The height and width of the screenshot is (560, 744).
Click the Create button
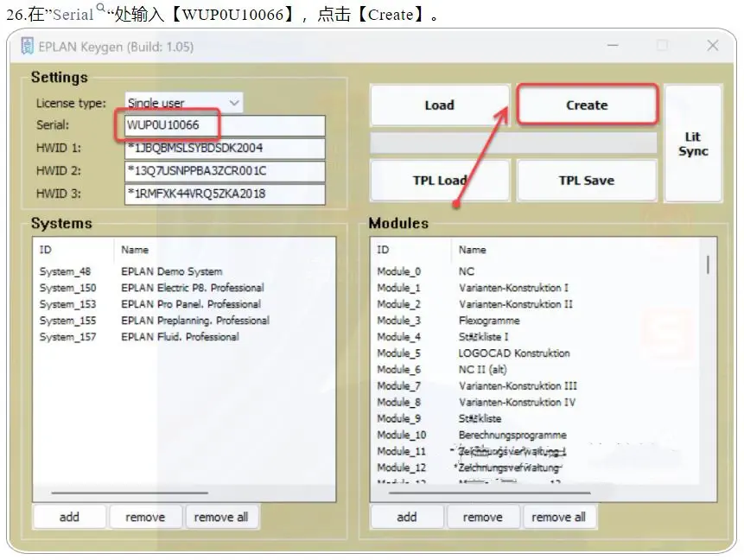click(587, 105)
